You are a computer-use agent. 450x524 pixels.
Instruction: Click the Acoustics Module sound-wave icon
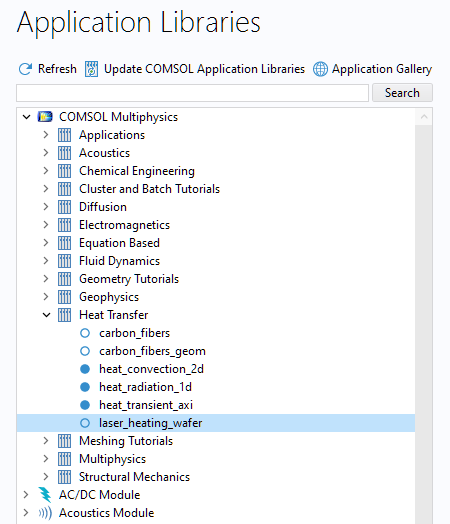click(x=45, y=513)
